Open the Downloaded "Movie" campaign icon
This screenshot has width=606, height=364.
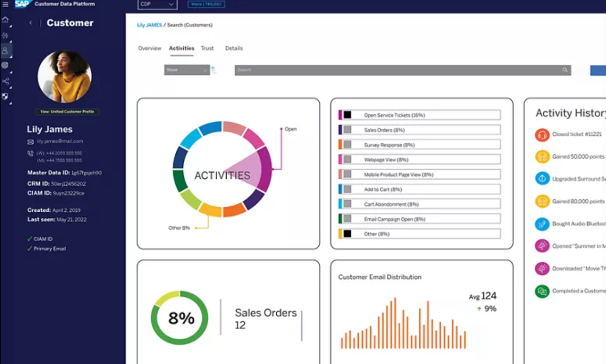[542, 268]
